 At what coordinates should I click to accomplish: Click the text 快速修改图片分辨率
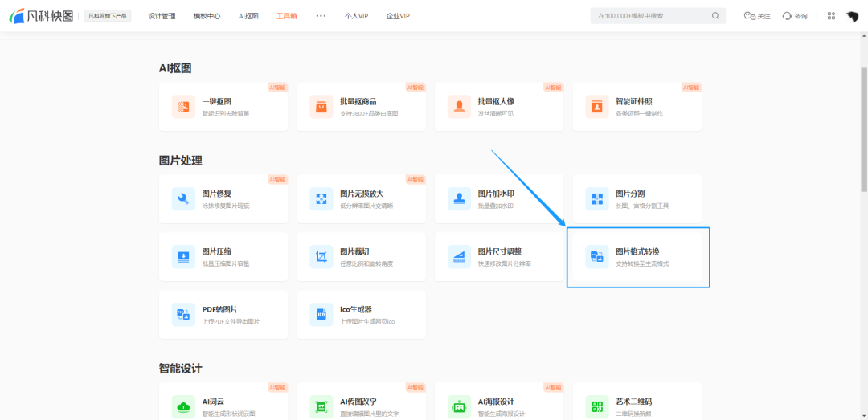[x=504, y=263]
